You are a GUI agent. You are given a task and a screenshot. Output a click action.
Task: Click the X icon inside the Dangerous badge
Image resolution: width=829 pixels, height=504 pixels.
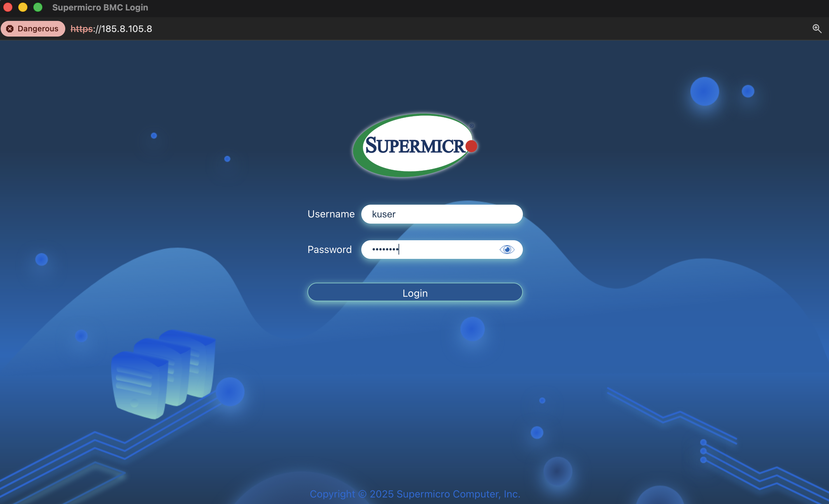coord(10,29)
